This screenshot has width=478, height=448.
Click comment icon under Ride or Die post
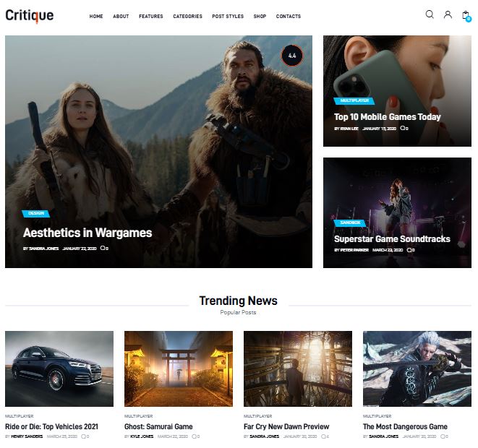tap(85, 436)
